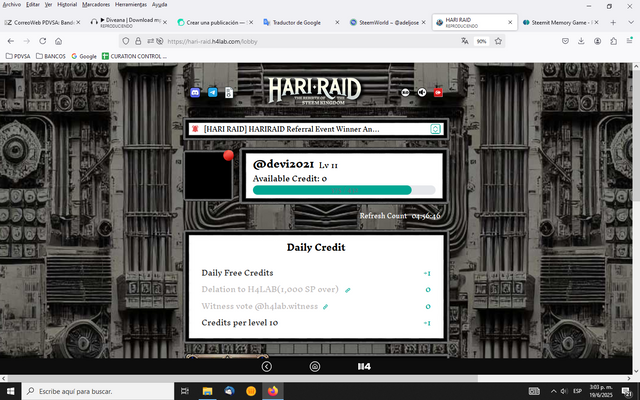Switch to the CorreoWeb PDVSA tab

pyautogui.click(x=42, y=22)
